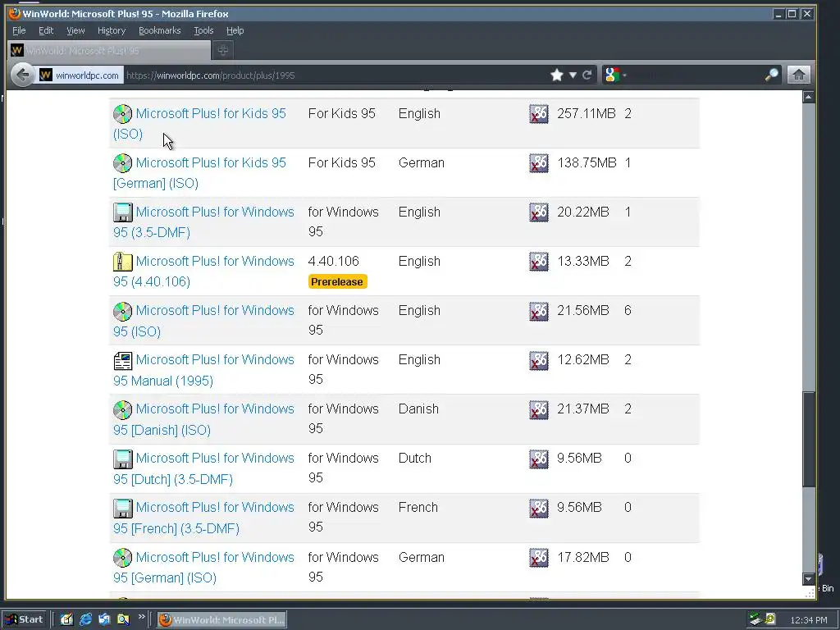Click the zip archive icon beside Windows 95 (4.40.106)
Viewport: 840px width, 630px height.
click(123, 262)
